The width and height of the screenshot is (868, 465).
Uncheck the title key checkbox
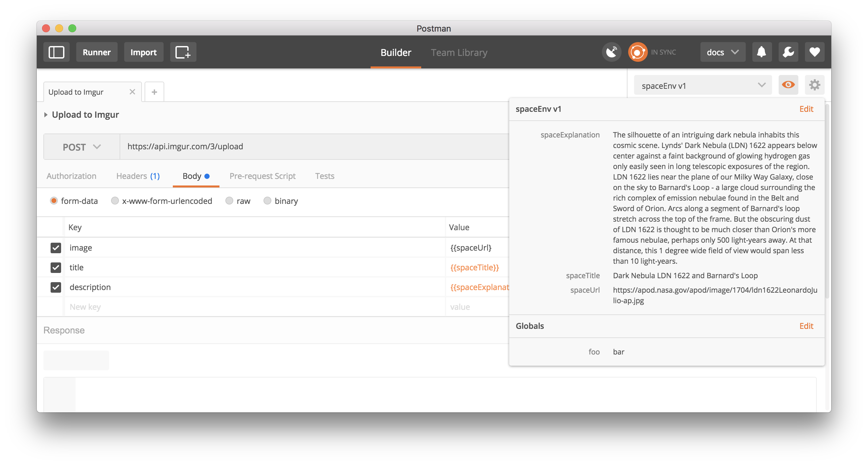coord(56,267)
